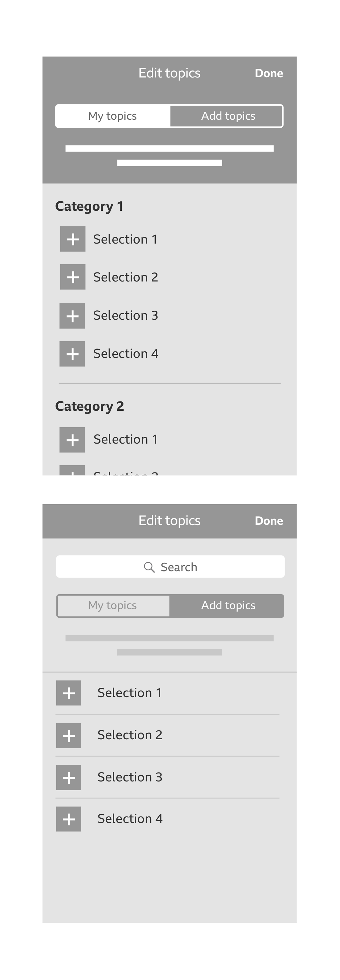Click the magnifying glass search icon

(x=149, y=567)
